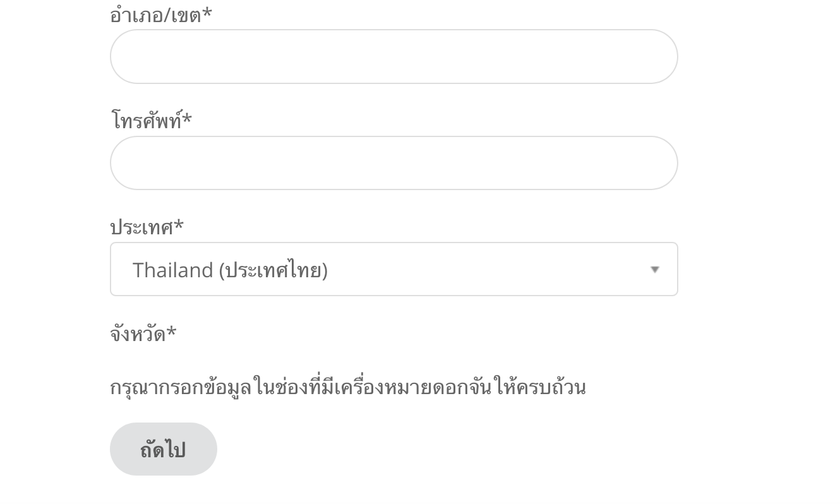Click the required-fields notice starting with กรุณากรอกข้อมูล
This screenshot has height=504, width=840.
pyautogui.click(x=347, y=387)
